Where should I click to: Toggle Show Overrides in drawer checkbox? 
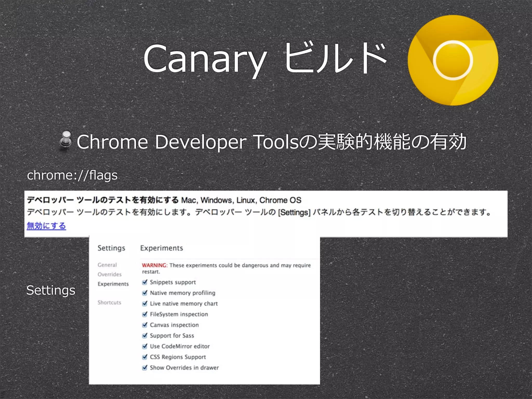(x=145, y=367)
